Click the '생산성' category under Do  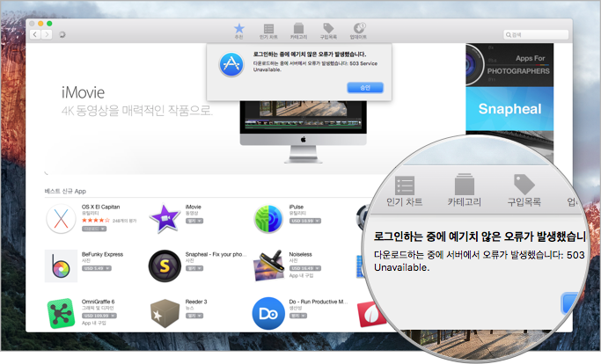point(295,308)
